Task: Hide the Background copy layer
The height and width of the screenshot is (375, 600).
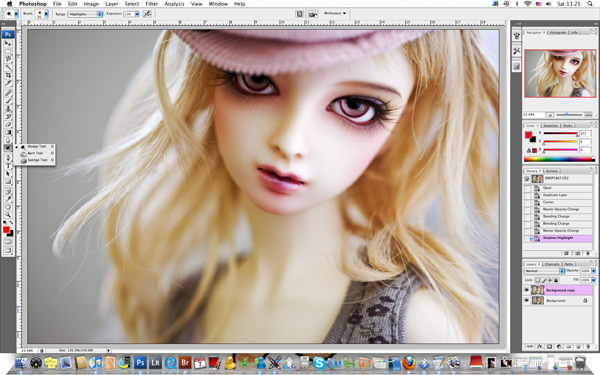Action: click(527, 290)
